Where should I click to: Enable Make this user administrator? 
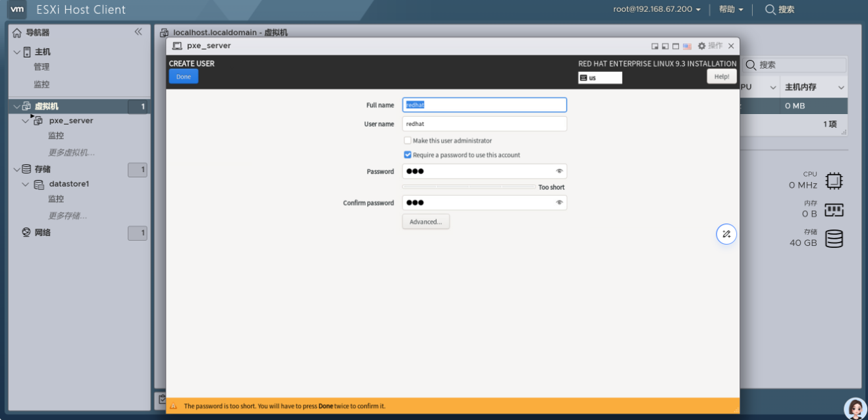[408, 140]
